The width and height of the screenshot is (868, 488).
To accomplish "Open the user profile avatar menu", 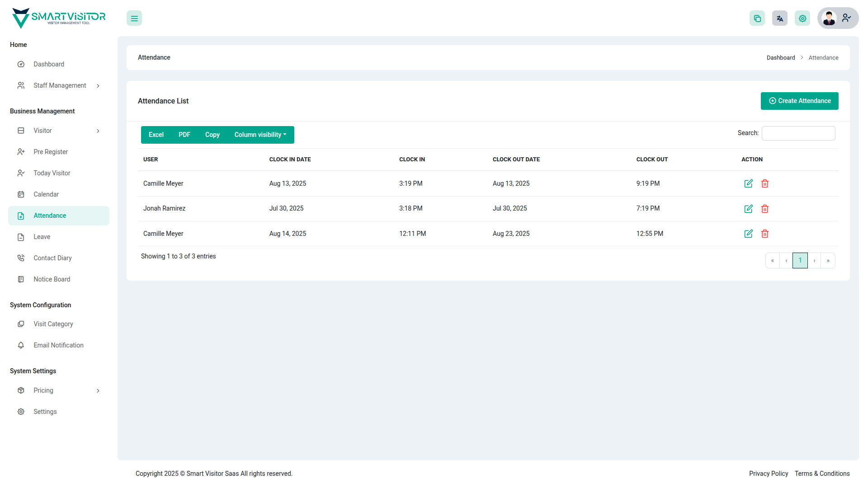I will pos(838,19).
